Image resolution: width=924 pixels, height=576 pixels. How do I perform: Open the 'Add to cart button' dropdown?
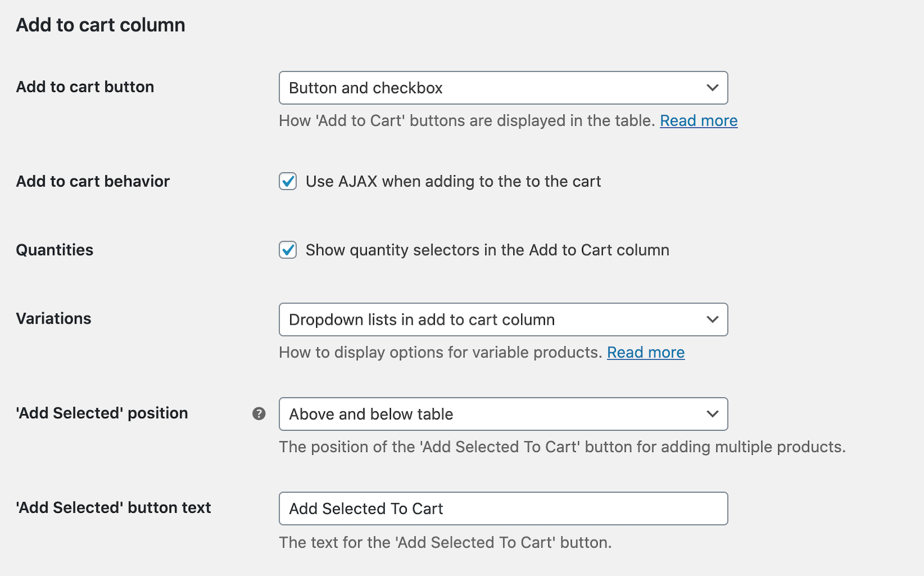point(503,87)
